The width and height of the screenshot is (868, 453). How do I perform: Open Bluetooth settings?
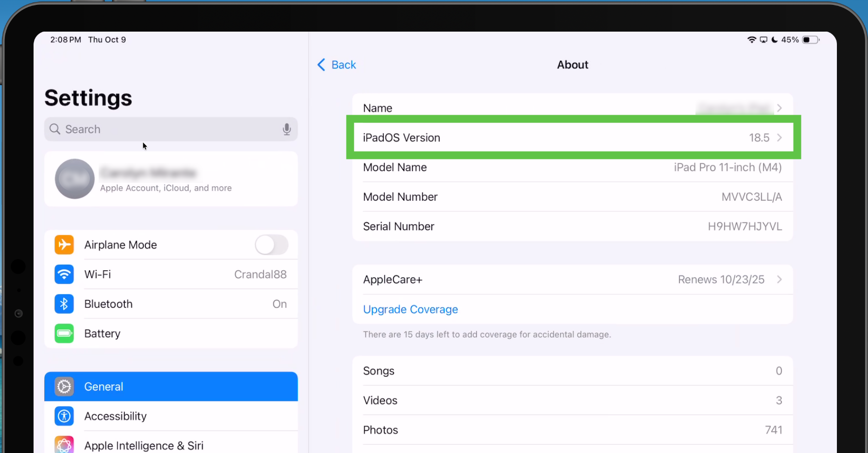click(171, 304)
